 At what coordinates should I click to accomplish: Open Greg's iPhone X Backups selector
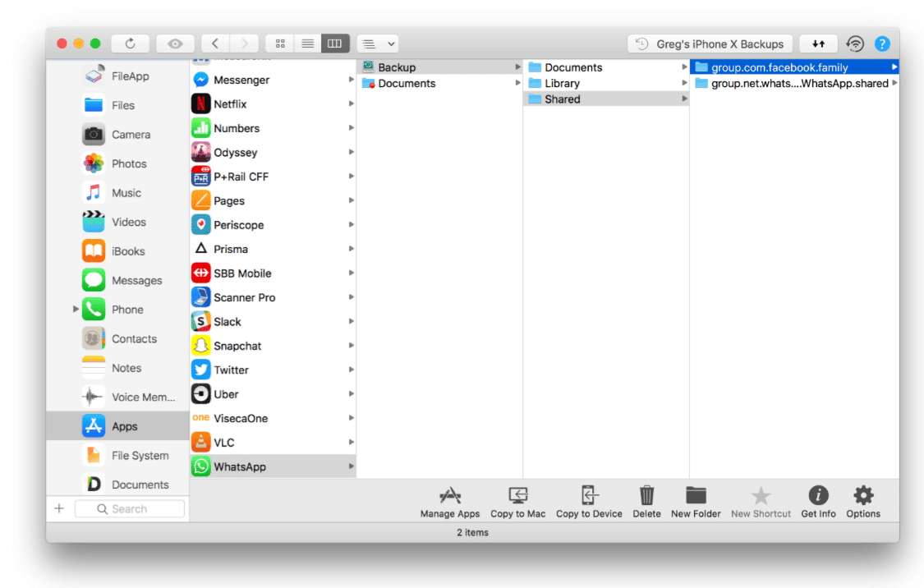coord(710,44)
